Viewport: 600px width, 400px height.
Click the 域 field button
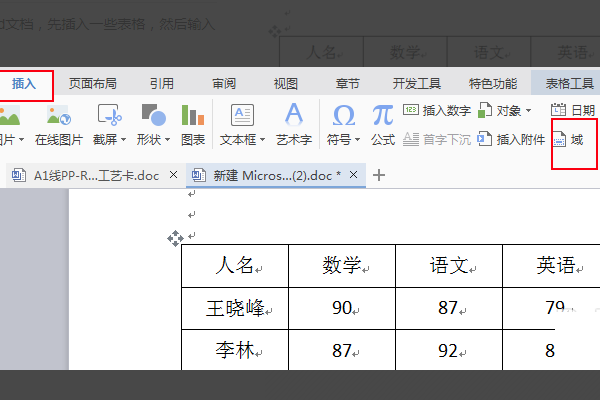[x=568, y=140]
